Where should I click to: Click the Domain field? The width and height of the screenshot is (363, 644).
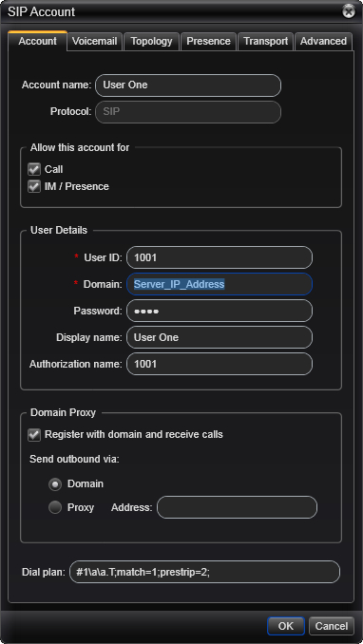point(220,284)
